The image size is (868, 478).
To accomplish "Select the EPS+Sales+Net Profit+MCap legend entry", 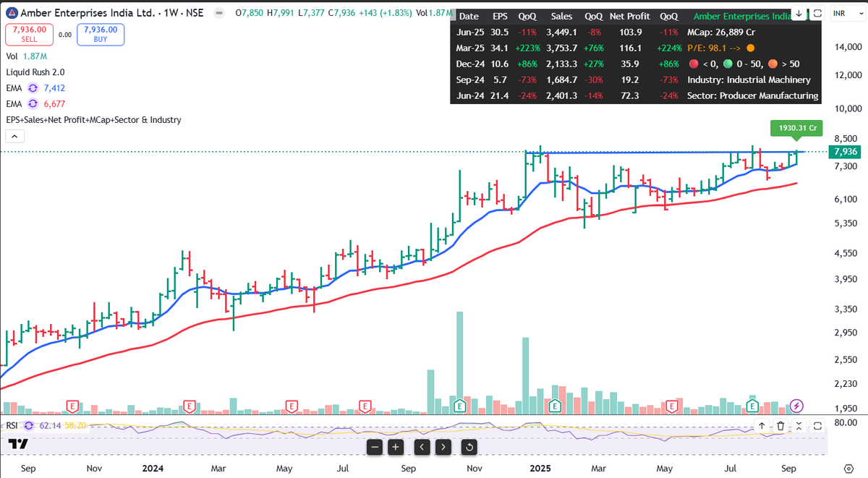I will tap(93, 120).
